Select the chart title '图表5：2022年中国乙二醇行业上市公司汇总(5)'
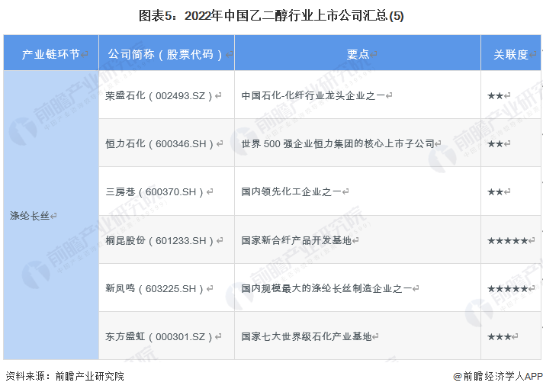 [x=271, y=16]
